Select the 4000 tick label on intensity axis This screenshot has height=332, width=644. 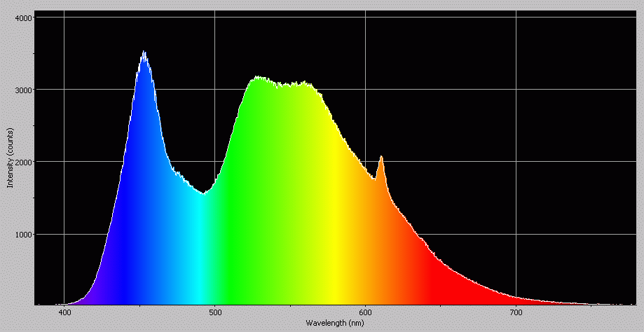tap(25, 18)
